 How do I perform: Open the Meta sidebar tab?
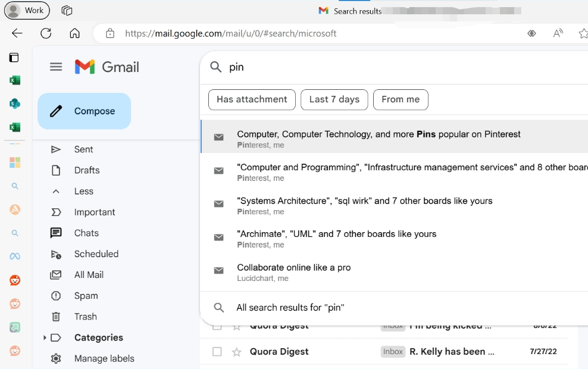pos(15,256)
